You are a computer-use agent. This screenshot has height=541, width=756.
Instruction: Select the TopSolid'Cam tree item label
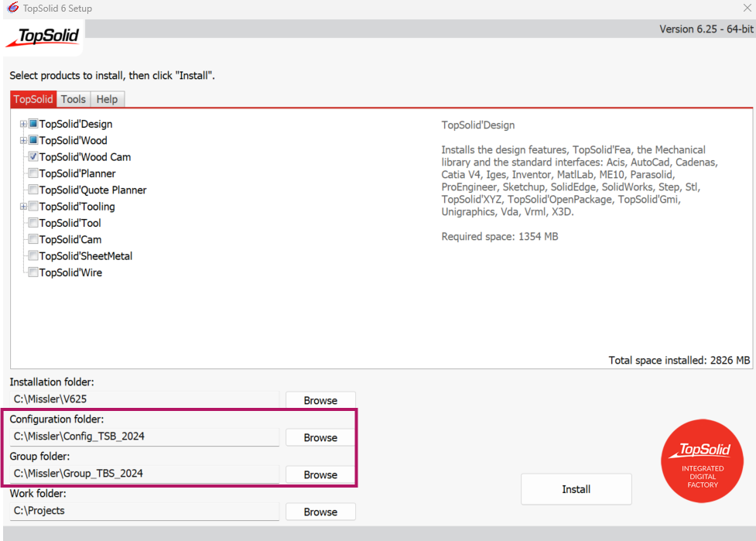tap(70, 240)
